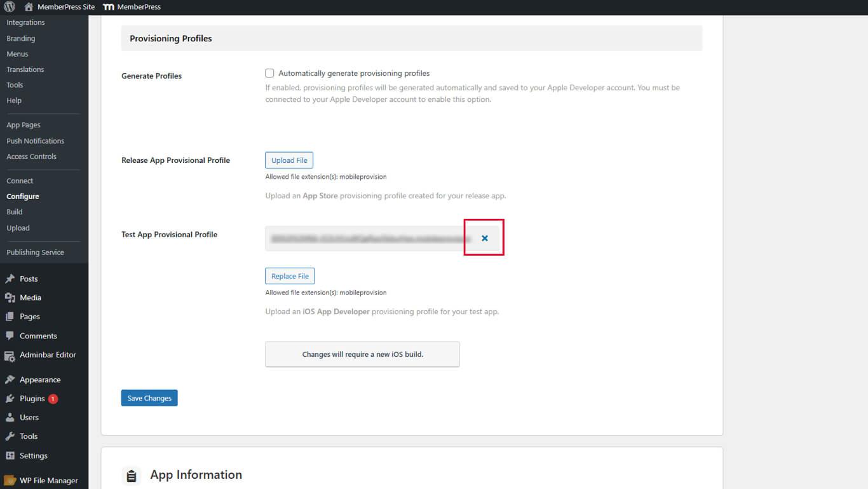The image size is (868, 489).
Task: Click the home icon beside MemberPress Site
Action: 29,7
